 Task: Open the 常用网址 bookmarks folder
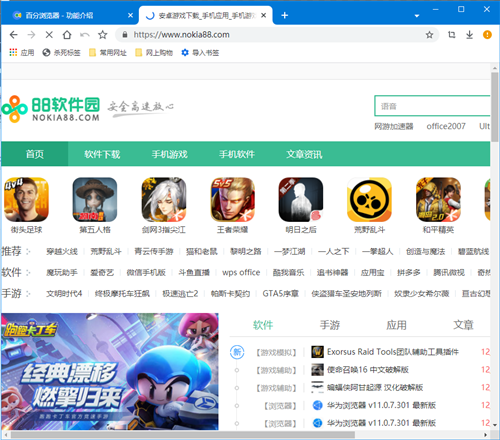pyautogui.click(x=108, y=53)
